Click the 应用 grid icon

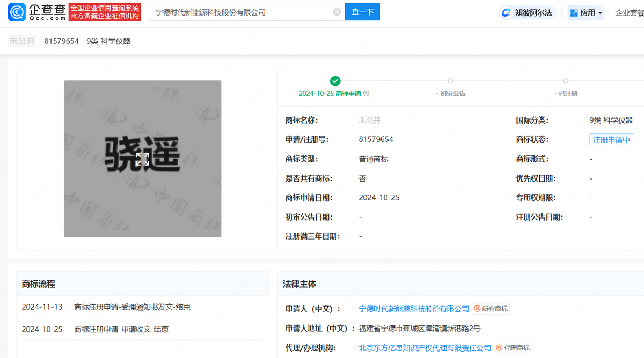coord(574,13)
